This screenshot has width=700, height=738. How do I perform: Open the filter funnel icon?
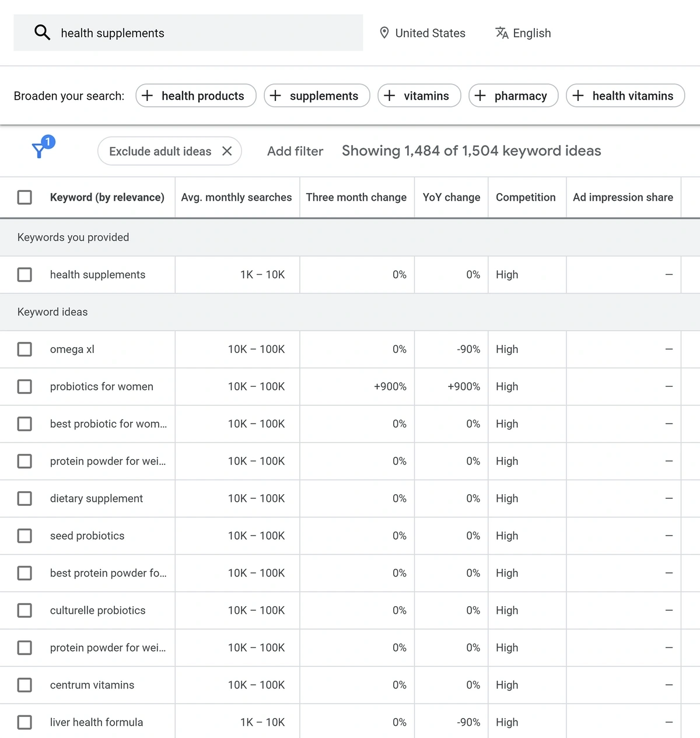(x=39, y=151)
